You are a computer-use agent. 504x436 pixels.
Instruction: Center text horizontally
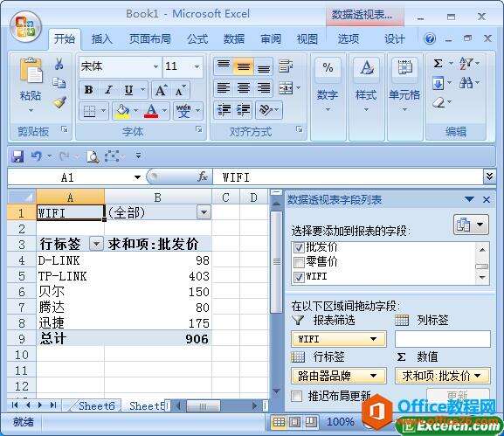click(244, 88)
